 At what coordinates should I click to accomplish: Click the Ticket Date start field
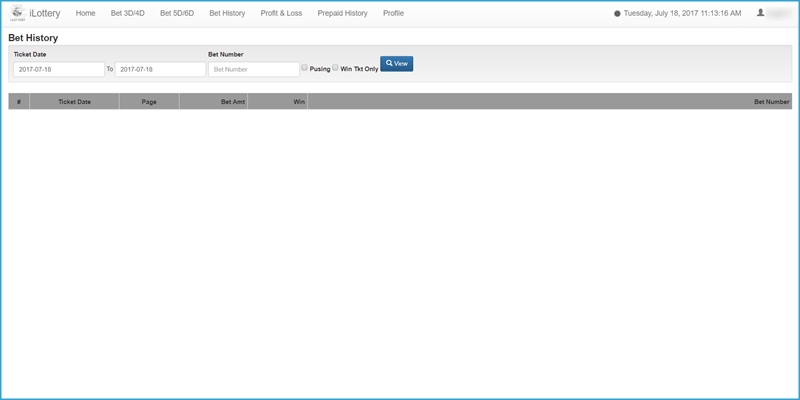point(58,69)
